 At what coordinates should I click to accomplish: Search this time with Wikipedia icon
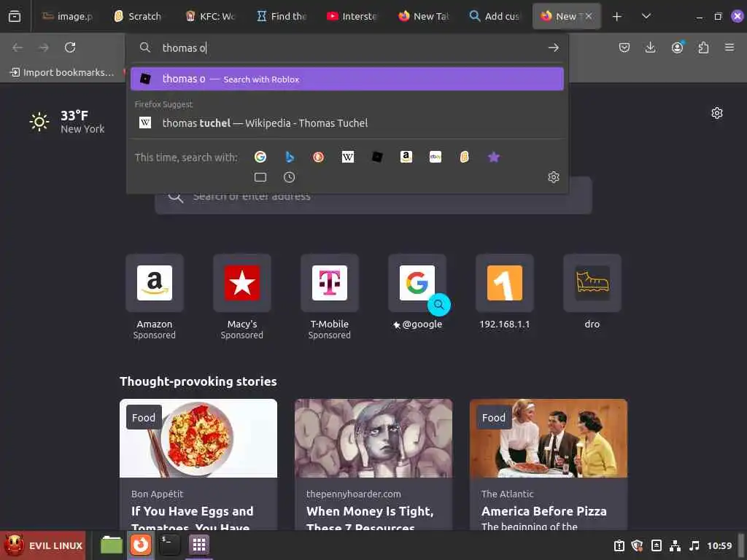[348, 157]
